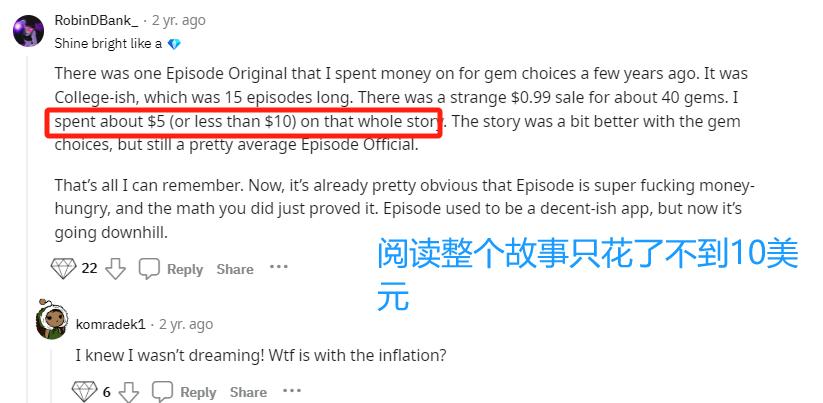Share RobinDBank_'s comment
This screenshot has height=403, width=823.
click(x=235, y=269)
